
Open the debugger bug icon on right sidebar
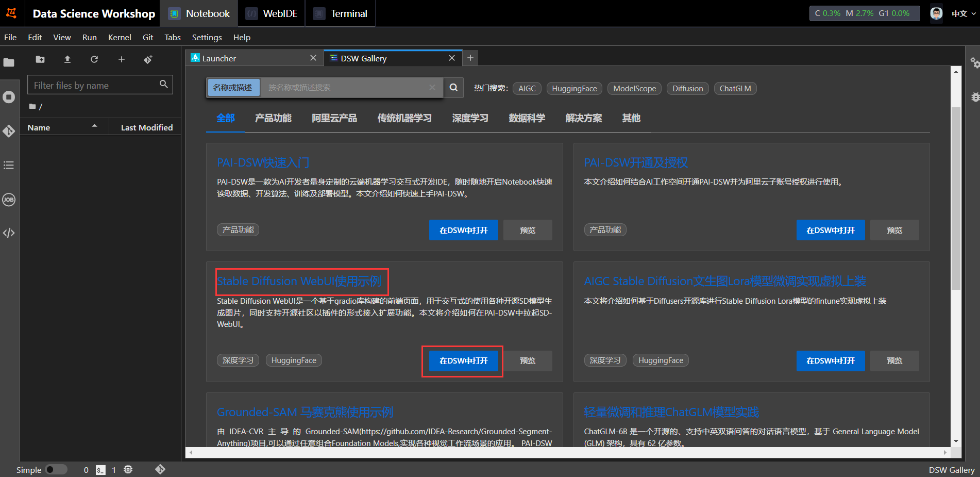975,97
